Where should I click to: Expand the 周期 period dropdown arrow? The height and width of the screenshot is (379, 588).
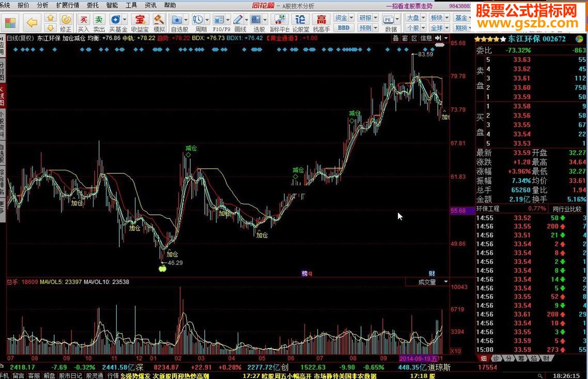tap(207, 19)
